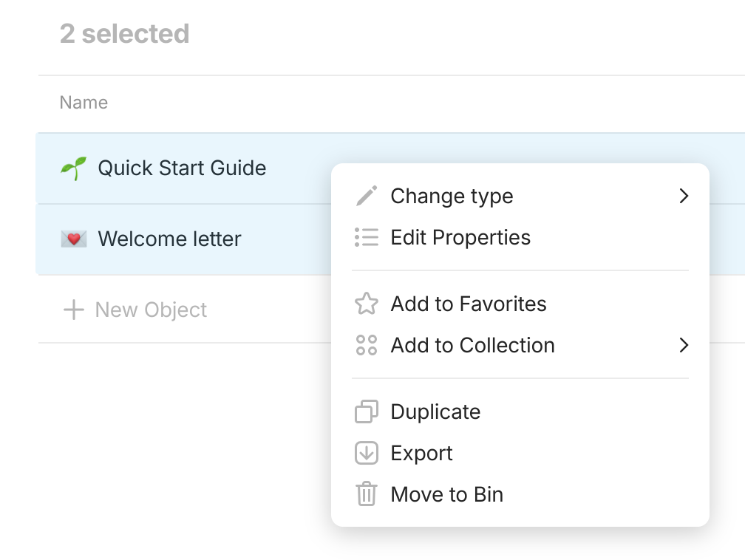Click the Name column header
Viewport: 745px width, 560px height.
(84, 103)
